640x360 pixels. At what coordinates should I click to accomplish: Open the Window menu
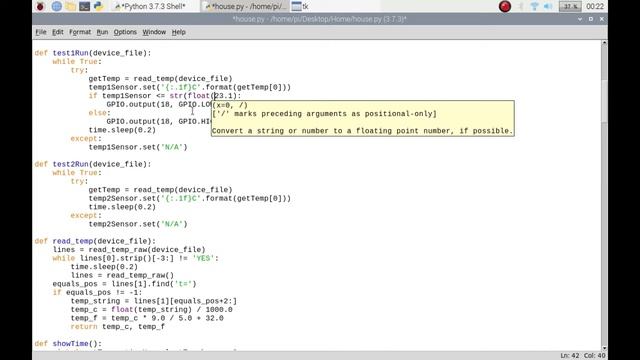[154, 32]
